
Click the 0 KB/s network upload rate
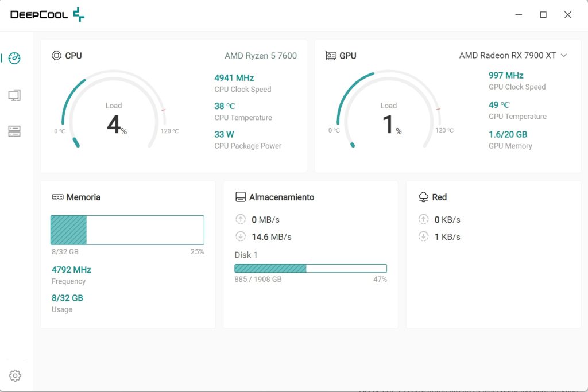pyautogui.click(x=447, y=220)
